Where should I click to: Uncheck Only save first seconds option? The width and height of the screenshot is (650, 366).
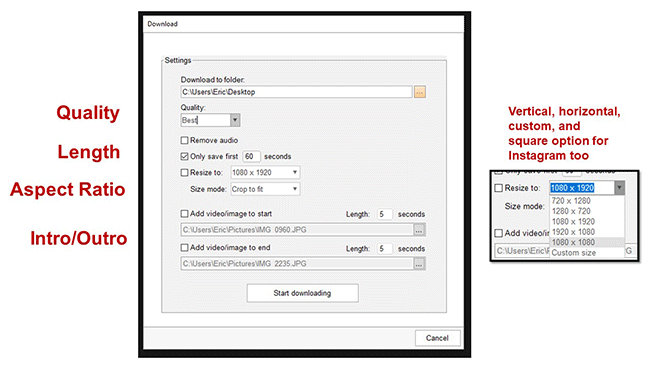tap(184, 157)
